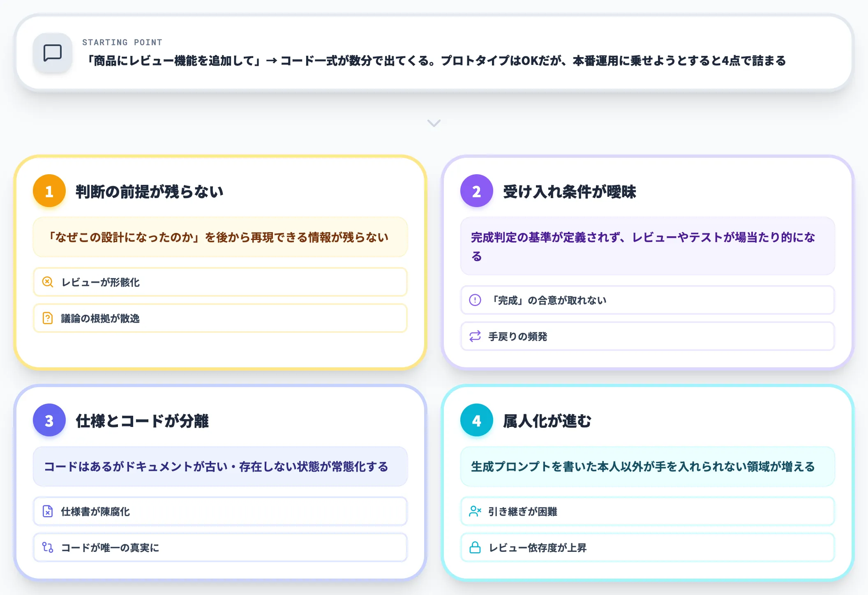Click the question document icon next to 議論の根拠が散逸
Image resolution: width=868 pixels, height=595 pixels.
[48, 318]
